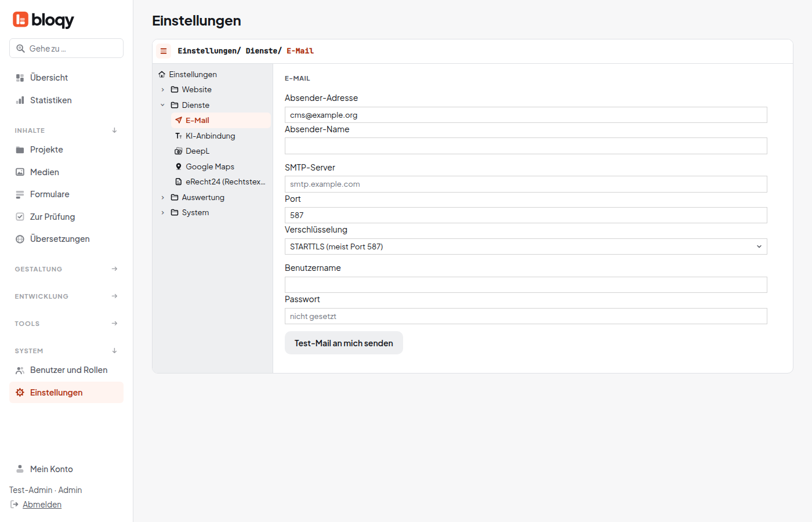Click the Benutzer und Rollen people icon

click(x=20, y=370)
